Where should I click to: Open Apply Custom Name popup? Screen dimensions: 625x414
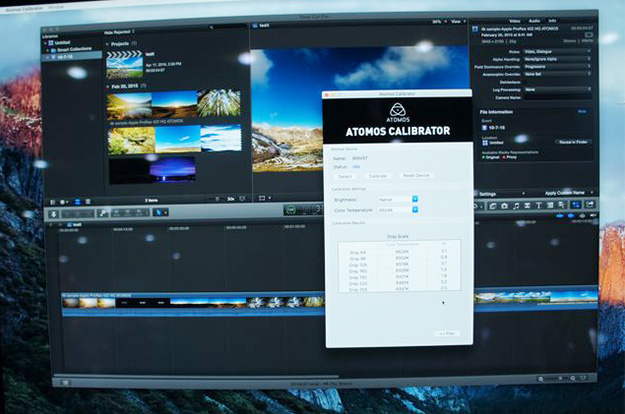[x=568, y=193]
